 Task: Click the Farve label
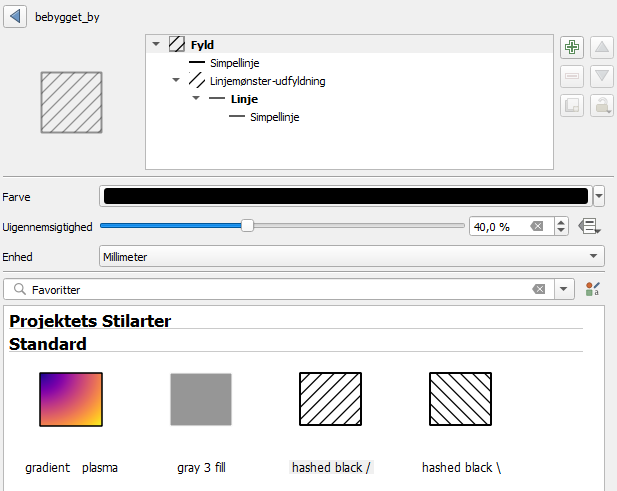click(16, 197)
